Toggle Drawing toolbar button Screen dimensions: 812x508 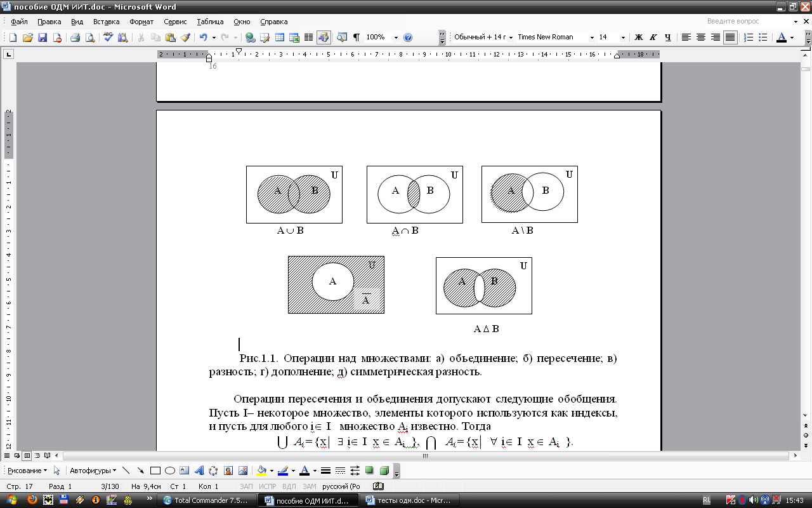(324, 37)
